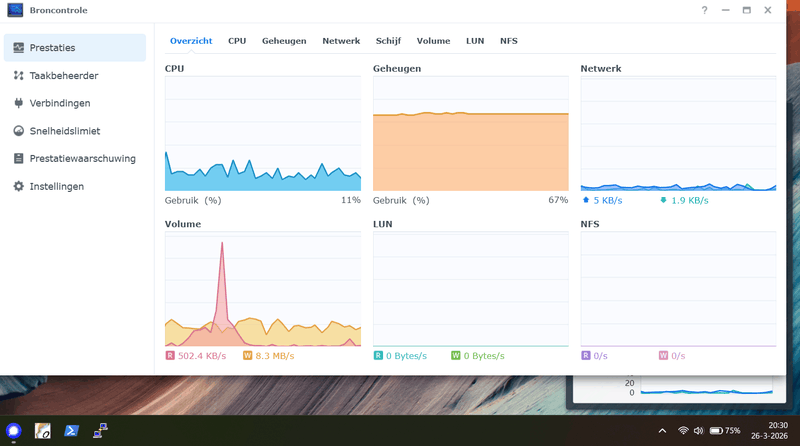This screenshot has height=446, width=800.
Task: Click the Volume usage graph
Action: (263, 289)
